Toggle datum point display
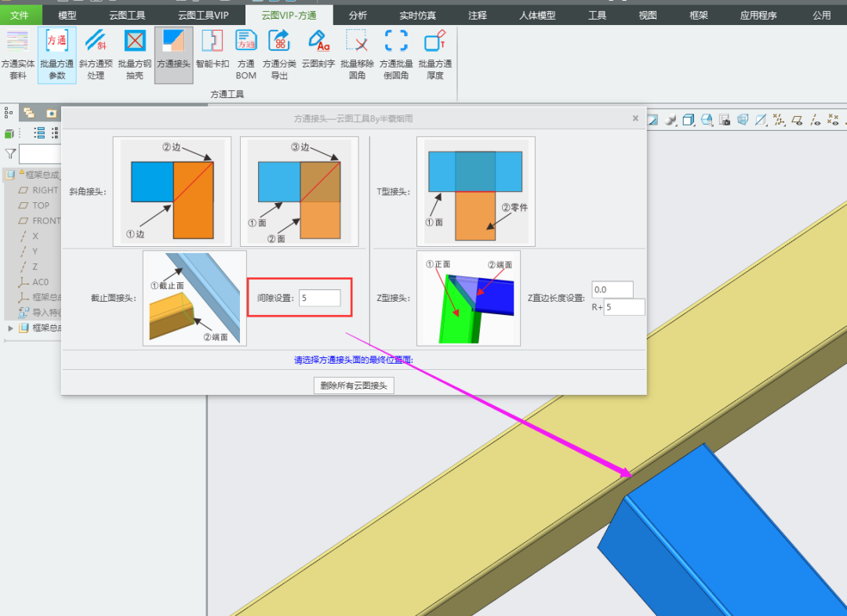Viewport: 847px width, 616px height. (x=833, y=120)
